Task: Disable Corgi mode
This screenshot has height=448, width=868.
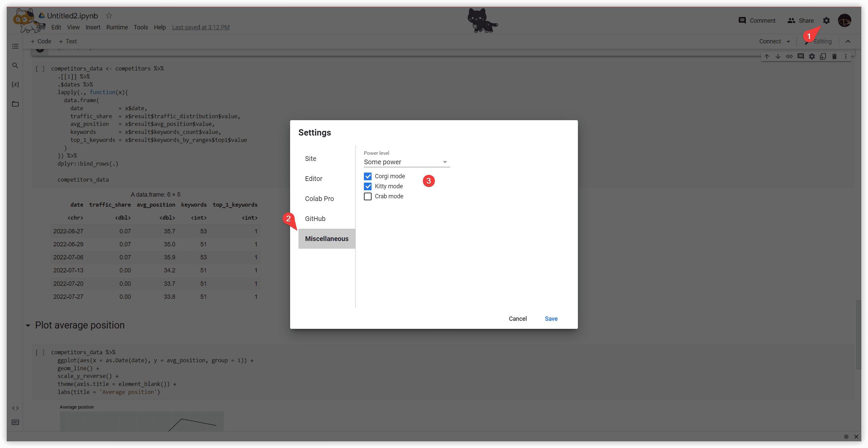Action: pyautogui.click(x=368, y=176)
